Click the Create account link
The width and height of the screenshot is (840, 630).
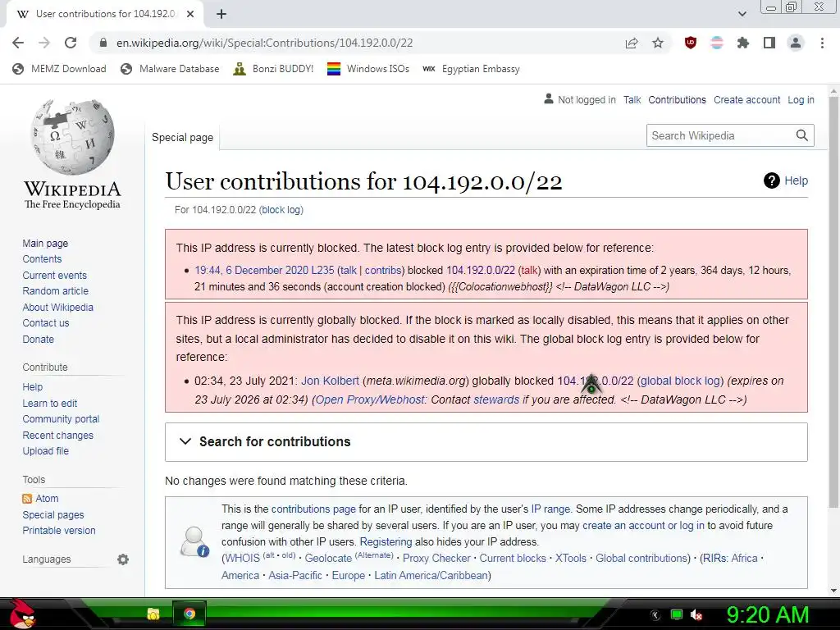click(x=746, y=99)
